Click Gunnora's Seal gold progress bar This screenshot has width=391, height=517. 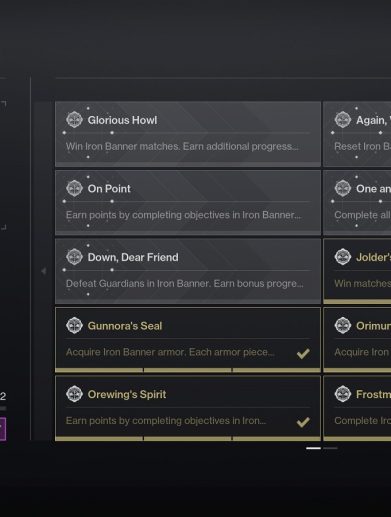188,370
